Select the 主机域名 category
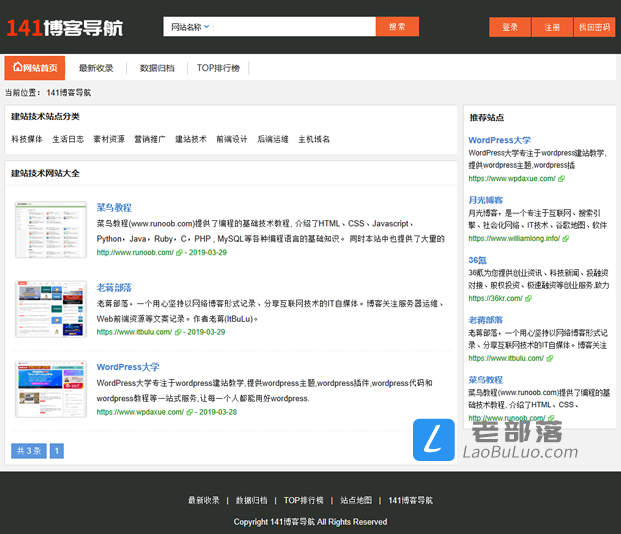This screenshot has height=534, width=621. click(314, 139)
